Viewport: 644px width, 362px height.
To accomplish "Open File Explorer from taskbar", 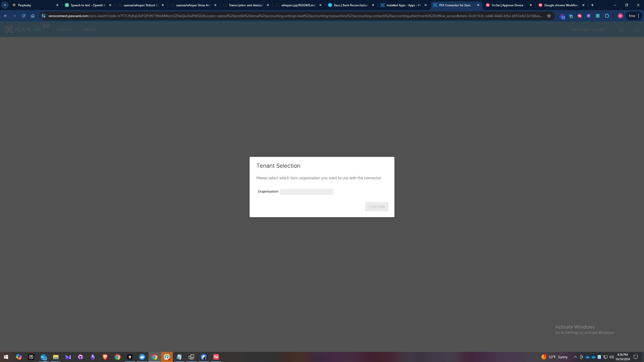I will coord(56,357).
